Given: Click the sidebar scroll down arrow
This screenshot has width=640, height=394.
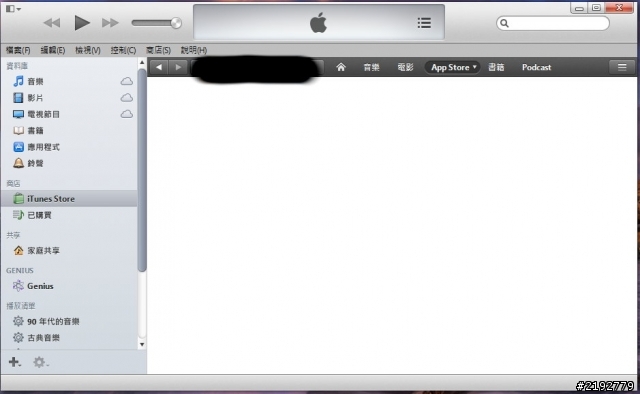Looking at the screenshot, I should click(x=142, y=344).
